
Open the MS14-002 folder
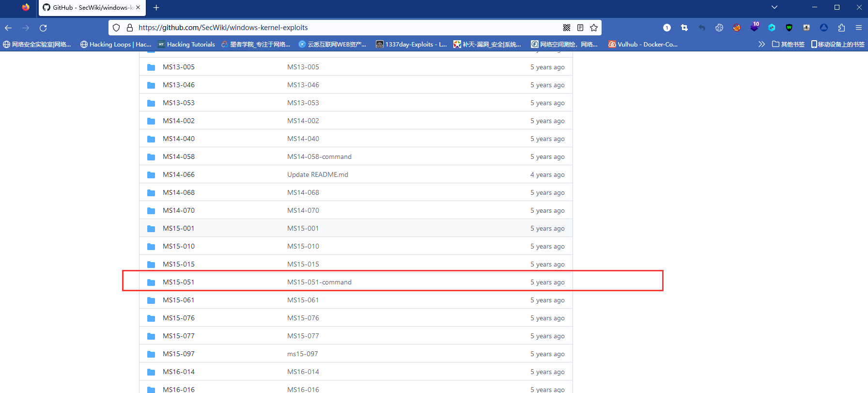click(179, 121)
